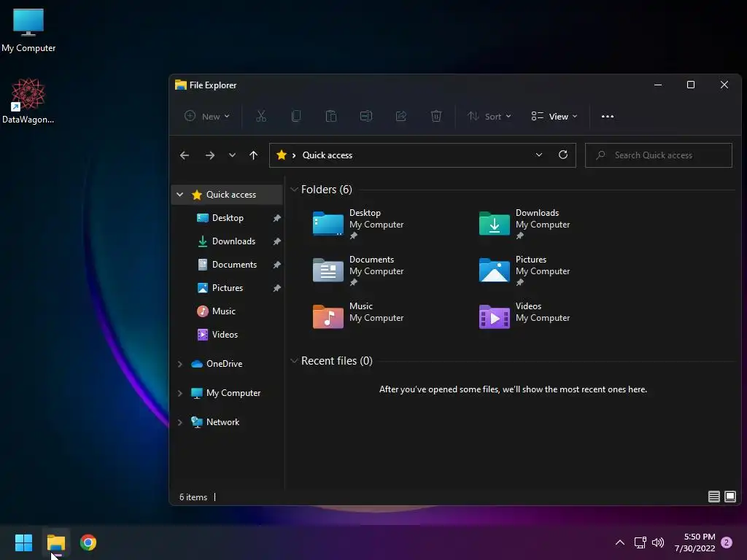747x560 pixels.
Task: Click the Copy icon in toolbar
Action: pyautogui.click(x=296, y=116)
